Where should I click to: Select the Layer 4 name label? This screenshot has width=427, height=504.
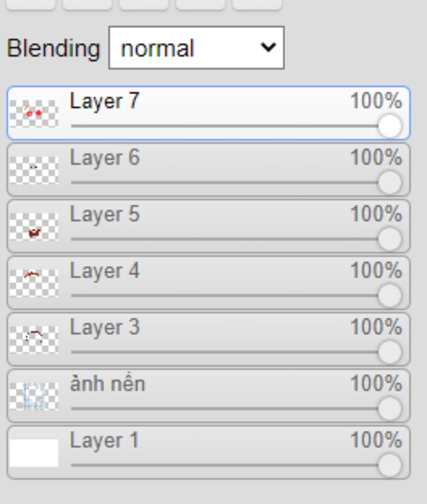pos(105,271)
